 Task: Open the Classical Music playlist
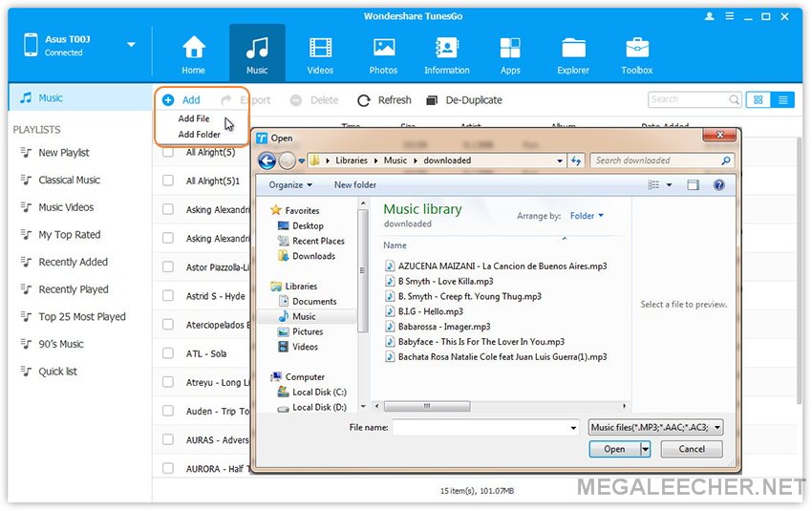click(70, 181)
